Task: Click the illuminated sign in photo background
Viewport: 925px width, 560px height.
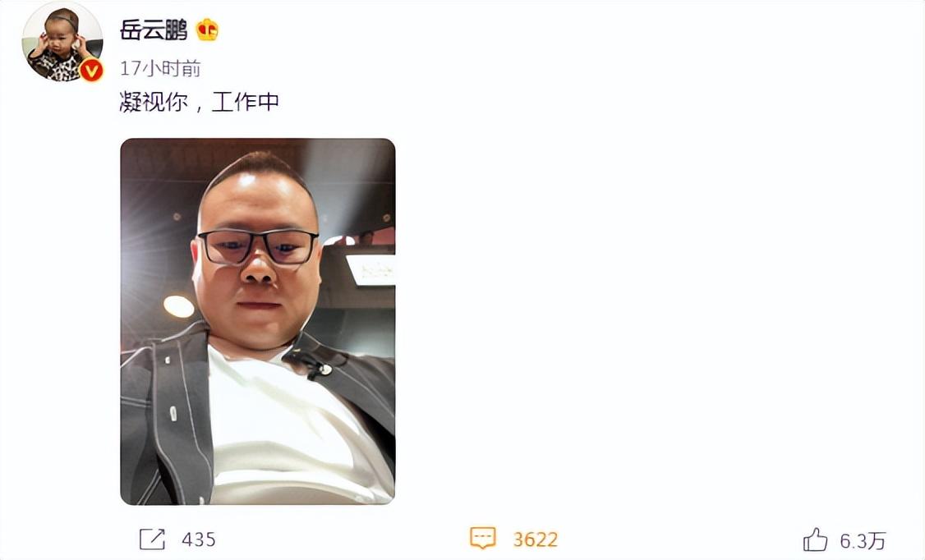Action: click(x=371, y=270)
